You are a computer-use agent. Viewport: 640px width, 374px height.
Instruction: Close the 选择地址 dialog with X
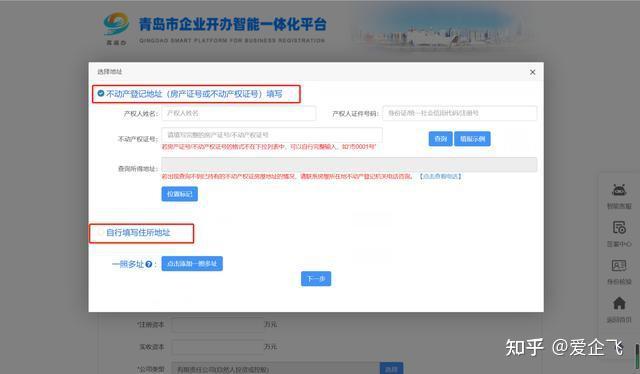point(532,72)
